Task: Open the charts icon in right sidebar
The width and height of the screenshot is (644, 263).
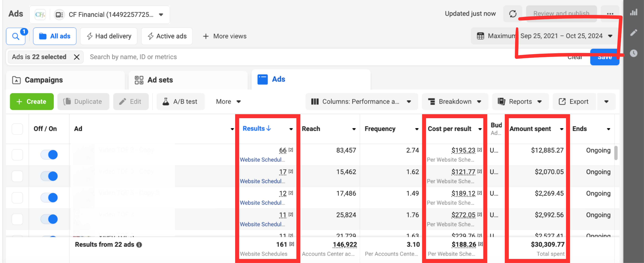Action: 634,12
